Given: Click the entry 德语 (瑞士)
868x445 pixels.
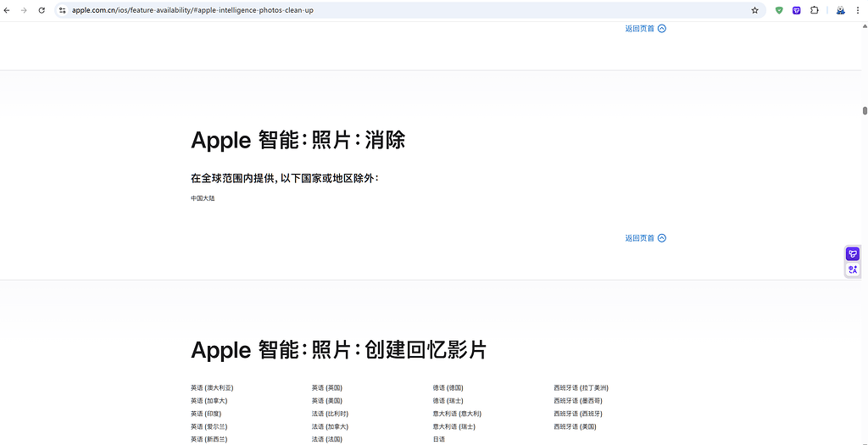Looking at the screenshot, I should point(448,401).
